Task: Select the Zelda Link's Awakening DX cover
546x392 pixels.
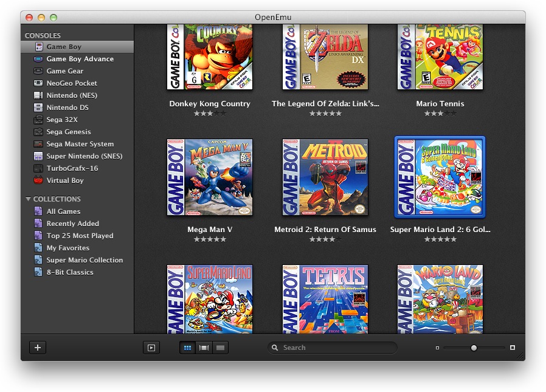Action: pyautogui.click(x=325, y=57)
